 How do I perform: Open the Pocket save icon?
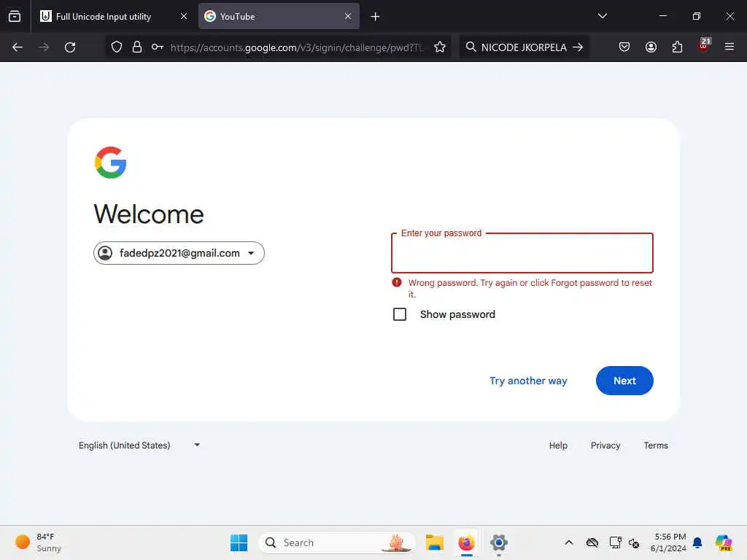point(624,47)
